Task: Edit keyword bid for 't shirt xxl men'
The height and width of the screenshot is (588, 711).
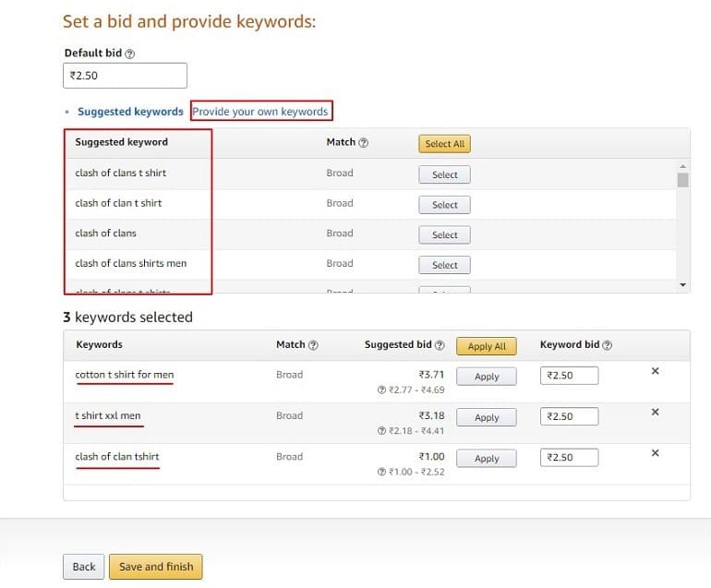Action: click(569, 416)
